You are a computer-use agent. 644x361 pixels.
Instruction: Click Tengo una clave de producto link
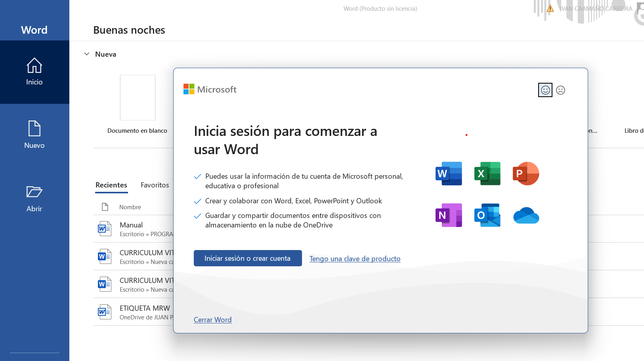355,259
